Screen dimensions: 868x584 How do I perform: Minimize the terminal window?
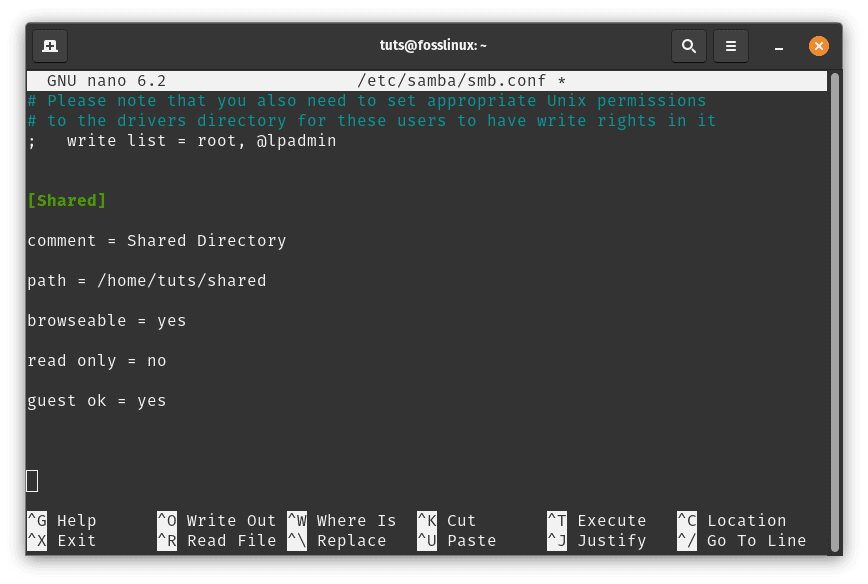tap(778, 46)
